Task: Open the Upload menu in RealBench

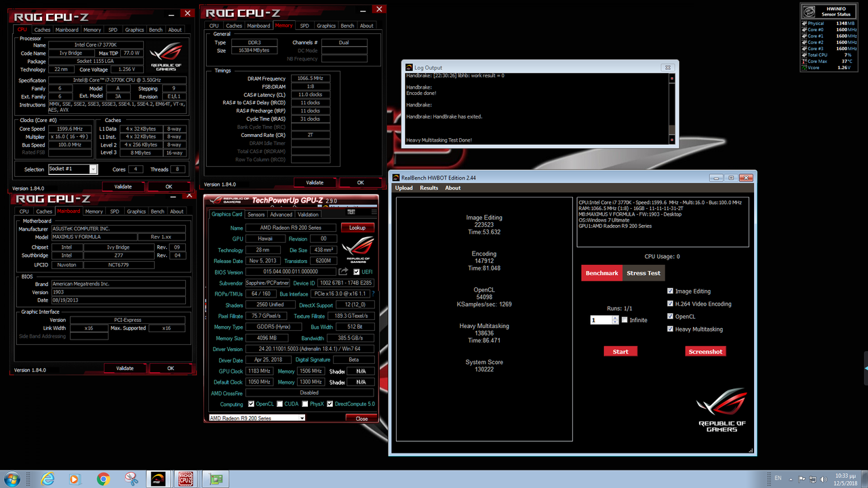Action: (x=403, y=188)
